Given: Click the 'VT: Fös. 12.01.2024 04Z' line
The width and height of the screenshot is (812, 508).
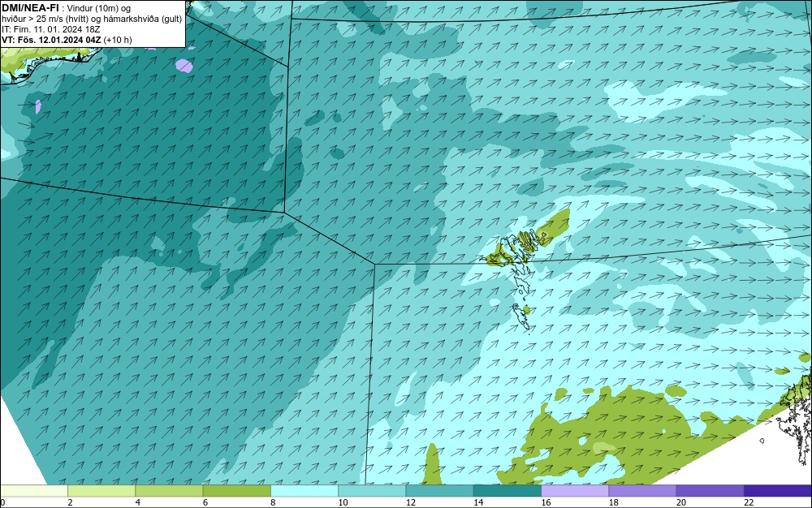Looking at the screenshot, I should (x=52, y=40).
